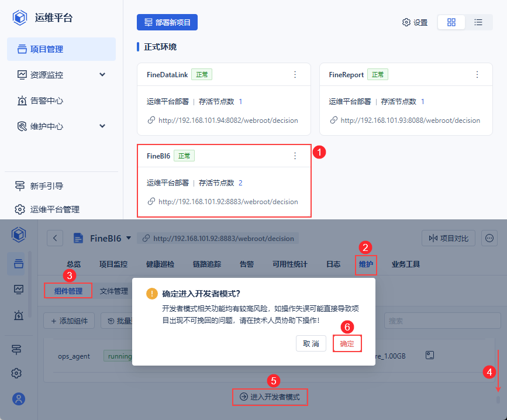Switch to list view
Screen dimensions: 507x420
tap(478, 22)
